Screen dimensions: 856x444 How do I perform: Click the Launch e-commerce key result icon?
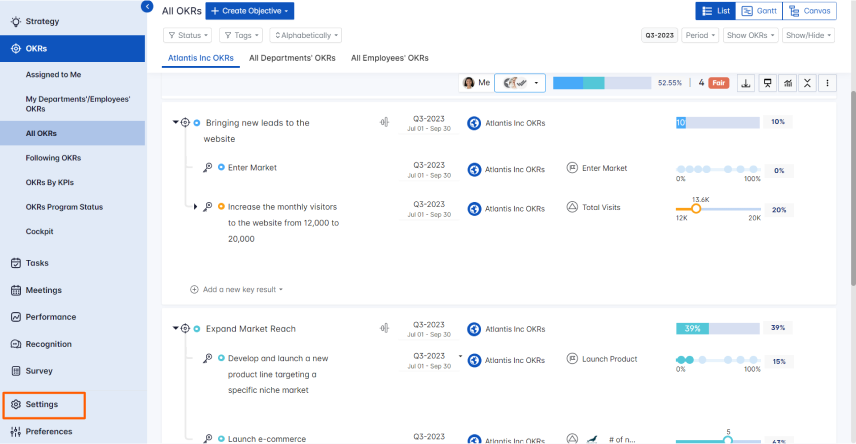click(x=207, y=439)
